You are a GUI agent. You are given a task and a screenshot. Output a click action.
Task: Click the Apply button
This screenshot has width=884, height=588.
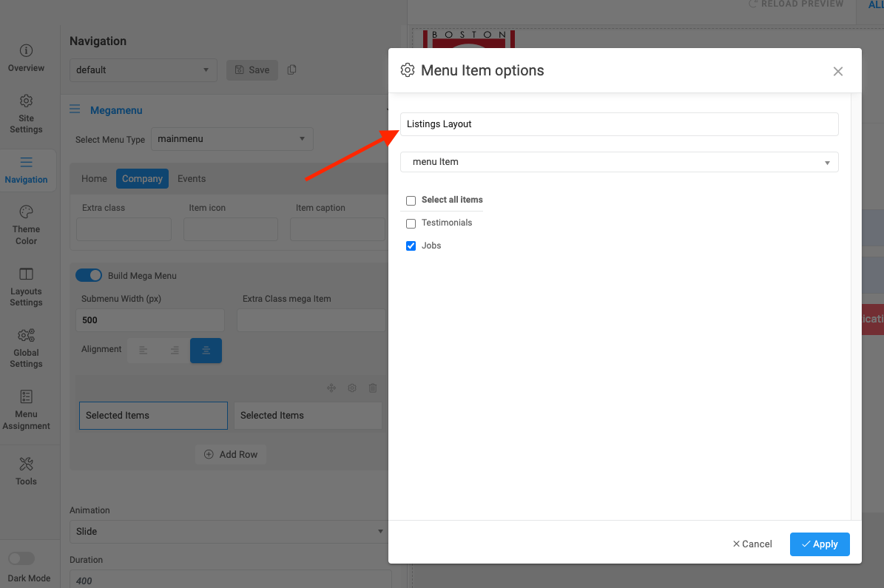tap(819, 544)
